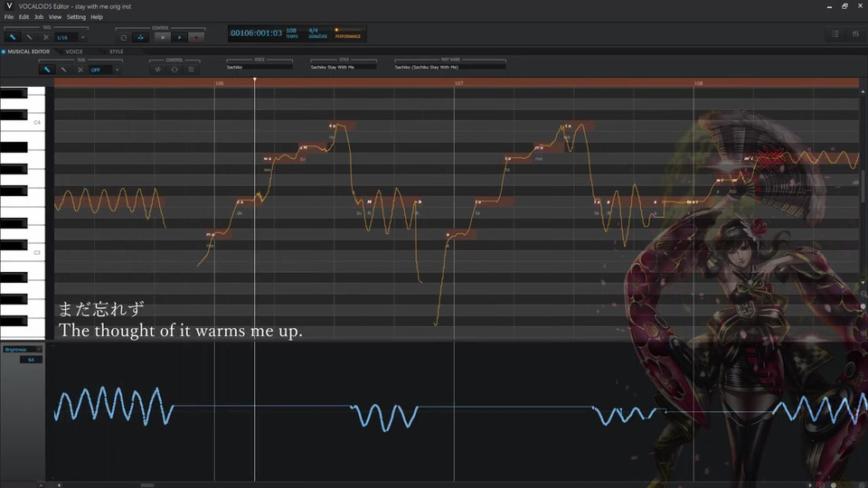
Task: Open the mixer icon at top right
Action: (x=856, y=34)
